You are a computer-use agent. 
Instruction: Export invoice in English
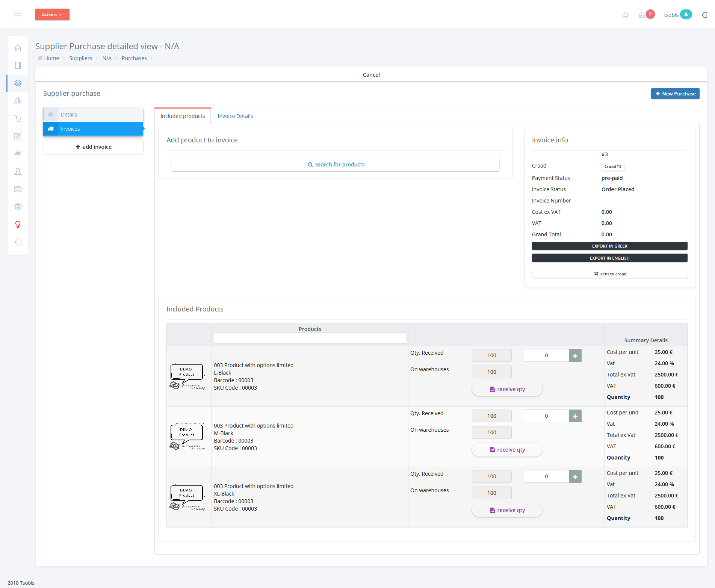[609, 258]
